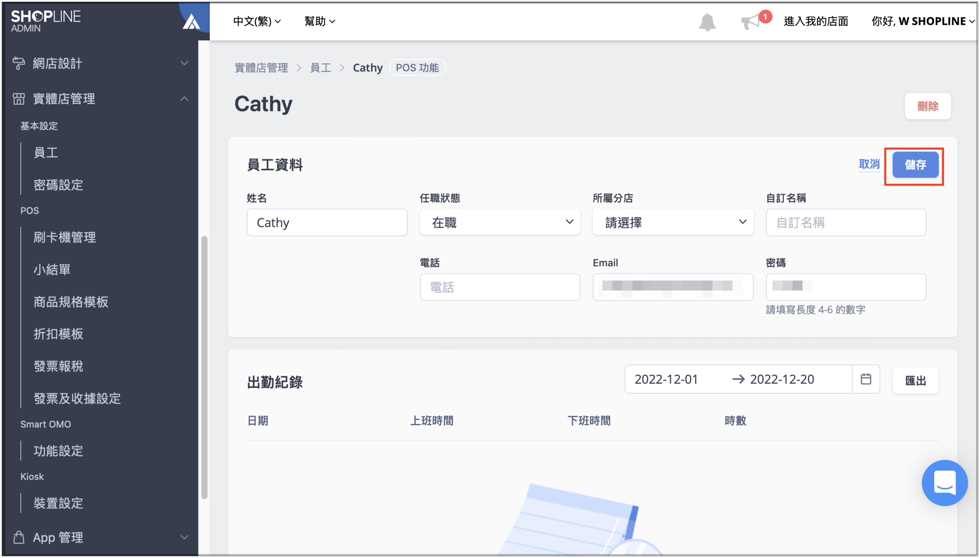Click the 時數 column header
This screenshot has width=980, height=558.
click(735, 420)
